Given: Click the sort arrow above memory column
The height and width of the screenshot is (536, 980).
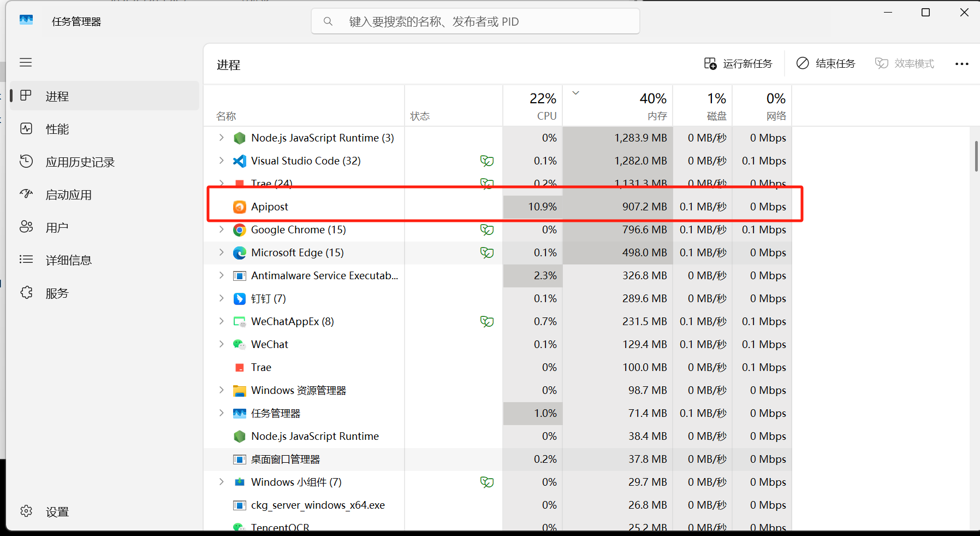Looking at the screenshot, I should point(575,93).
